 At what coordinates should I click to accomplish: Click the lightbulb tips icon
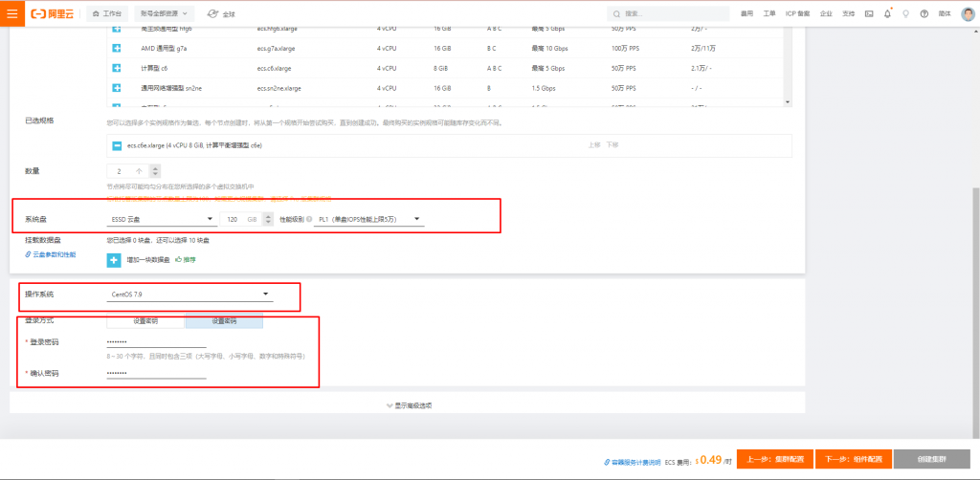(905, 13)
